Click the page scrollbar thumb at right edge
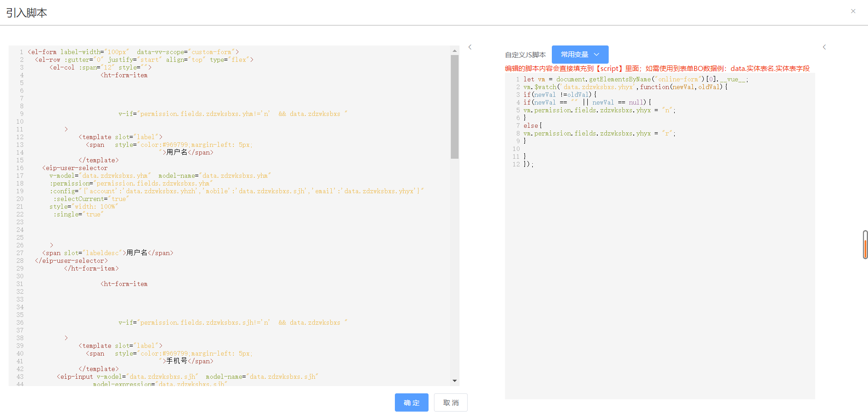 [865, 245]
